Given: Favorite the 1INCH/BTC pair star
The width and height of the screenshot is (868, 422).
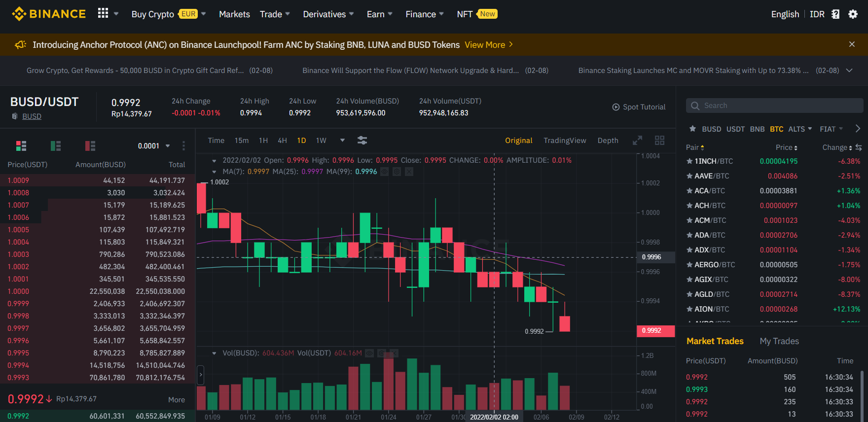Looking at the screenshot, I should [x=689, y=161].
